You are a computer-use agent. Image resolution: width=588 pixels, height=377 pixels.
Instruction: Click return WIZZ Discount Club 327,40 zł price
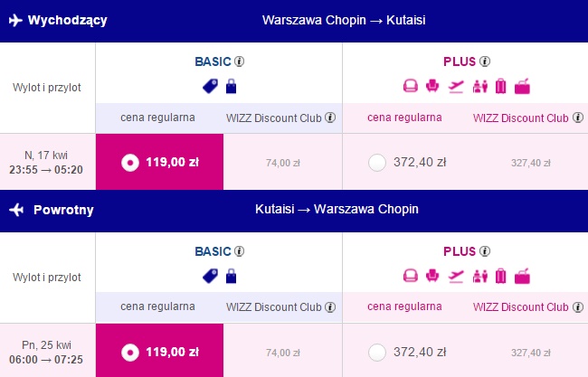pos(531,353)
